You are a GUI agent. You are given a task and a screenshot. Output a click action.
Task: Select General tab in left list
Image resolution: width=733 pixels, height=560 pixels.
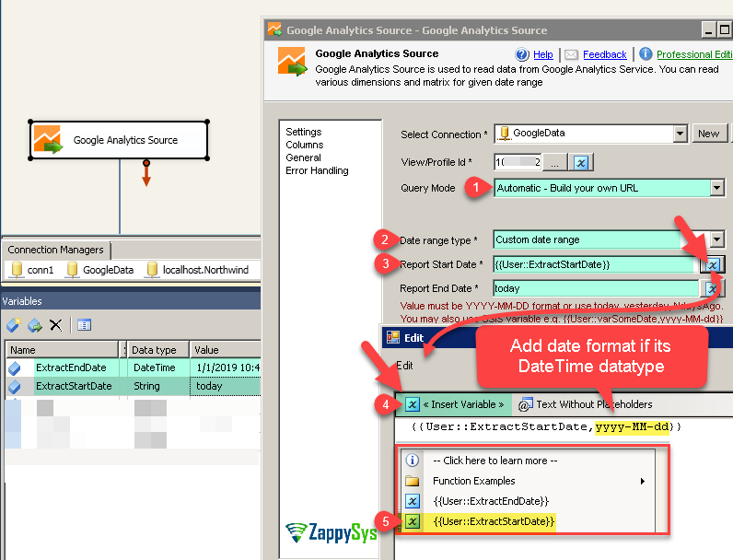(303, 157)
